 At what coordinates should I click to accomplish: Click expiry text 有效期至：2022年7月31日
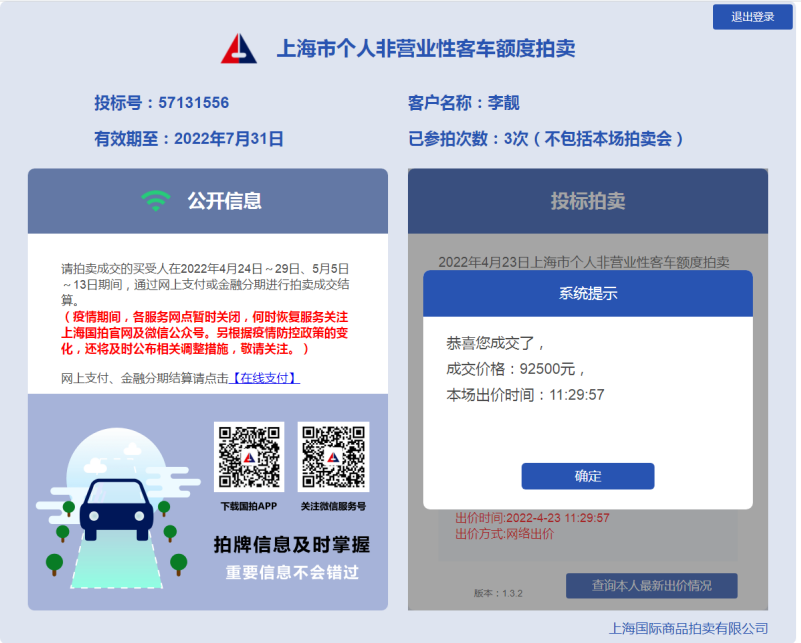[189, 138]
